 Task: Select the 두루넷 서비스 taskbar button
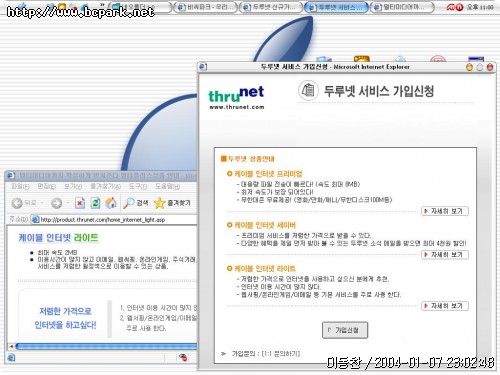pos(337,7)
